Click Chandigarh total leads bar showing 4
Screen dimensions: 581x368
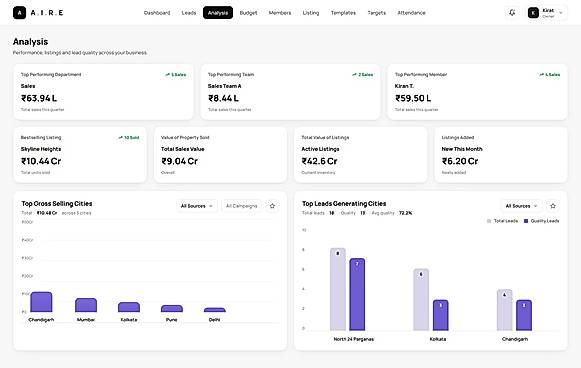(x=504, y=310)
